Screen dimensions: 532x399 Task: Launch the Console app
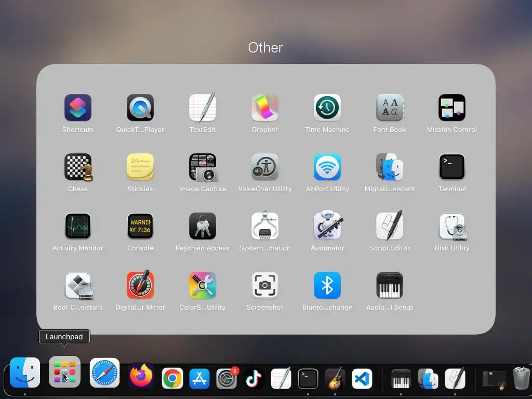pos(140,227)
